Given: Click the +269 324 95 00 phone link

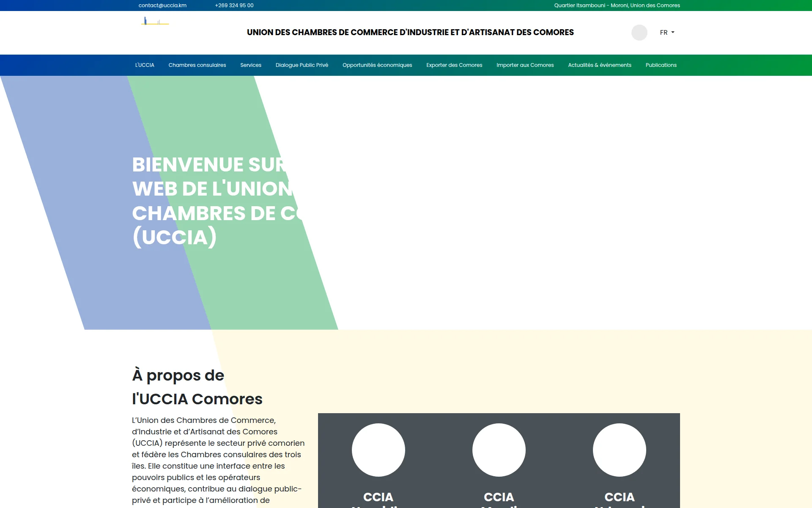Looking at the screenshot, I should (x=234, y=6).
